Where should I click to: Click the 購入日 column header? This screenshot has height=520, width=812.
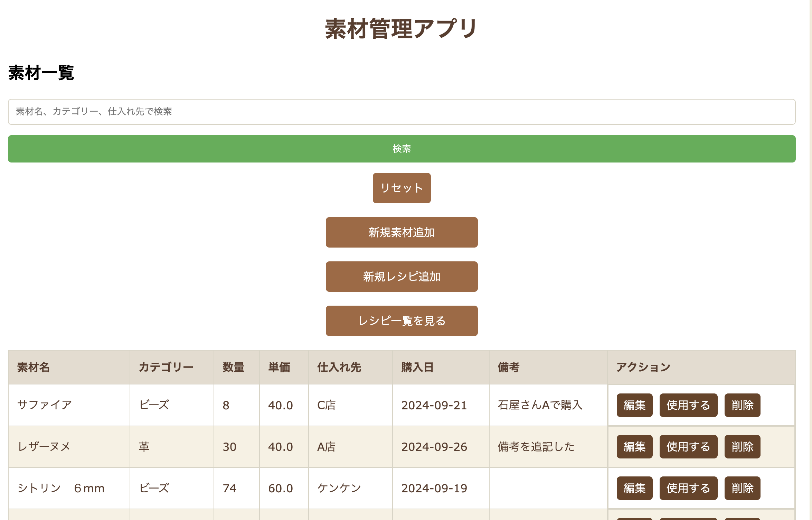(x=417, y=367)
